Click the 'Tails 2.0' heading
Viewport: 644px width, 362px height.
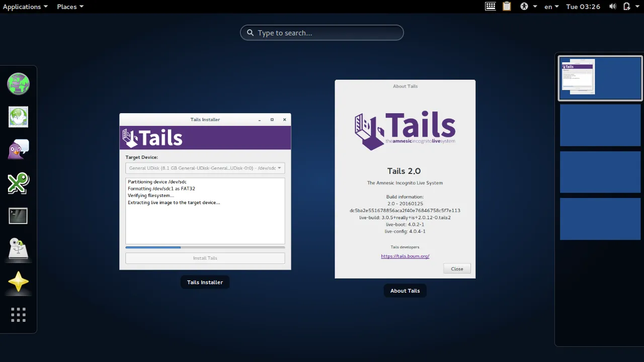click(404, 171)
